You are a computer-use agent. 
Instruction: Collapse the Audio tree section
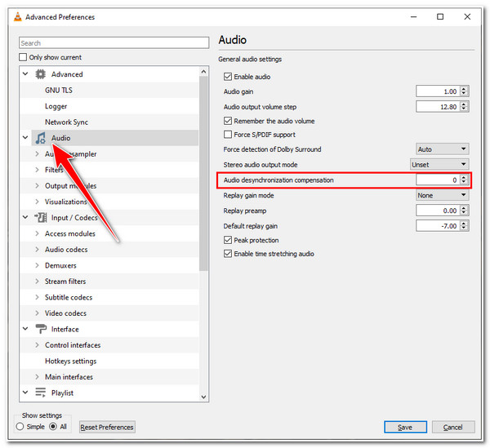pos(25,138)
